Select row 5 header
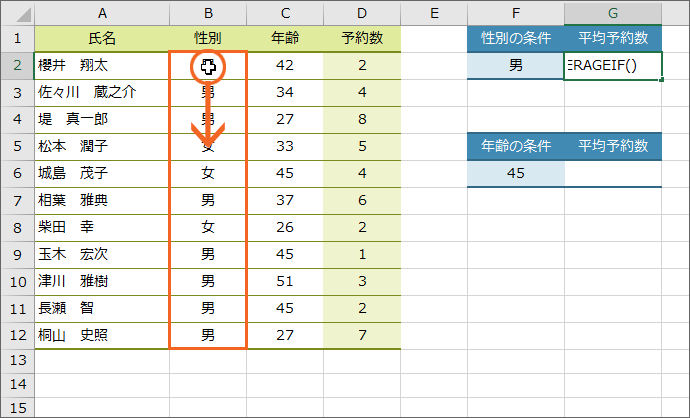This screenshot has height=418, width=690. pyautogui.click(x=18, y=147)
